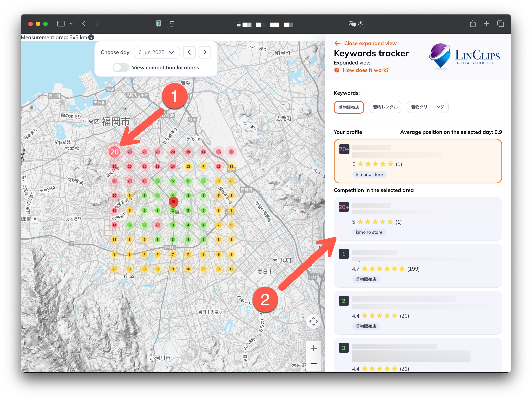Click the grid marker showing 15
Screen dimensions: 532x400
218,152
